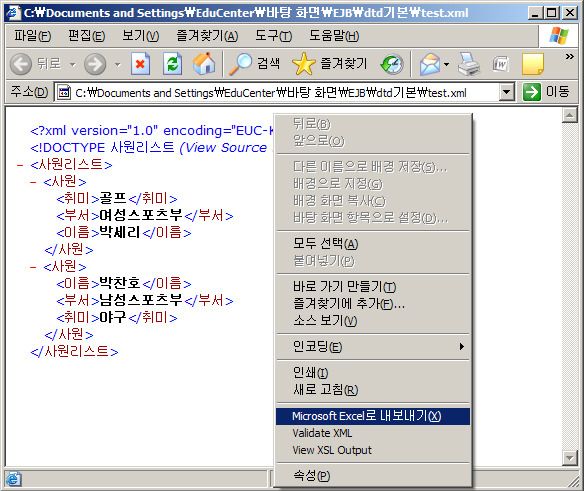Image resolution: width=584 pixels, height=491 pixels.
Task: Select Microsoft Excel로 내보내기(X)
Action: click(373, 416)
